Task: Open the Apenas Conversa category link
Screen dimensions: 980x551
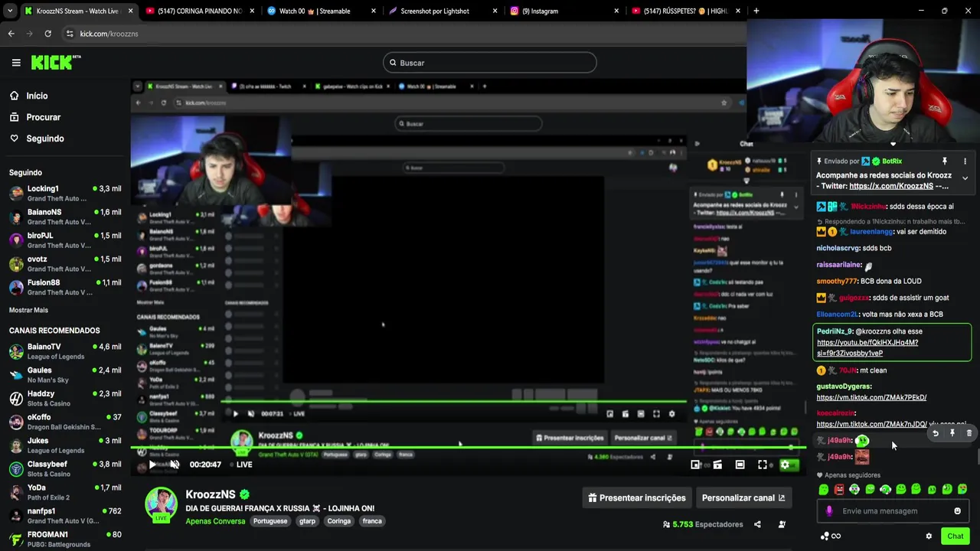Action: (215, 521)
